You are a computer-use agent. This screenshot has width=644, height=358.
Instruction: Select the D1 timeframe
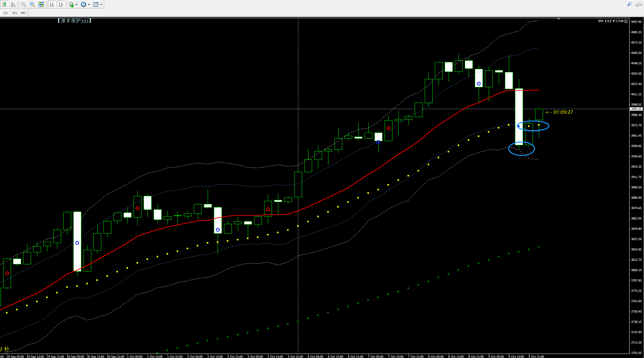[x=6, y=13]
